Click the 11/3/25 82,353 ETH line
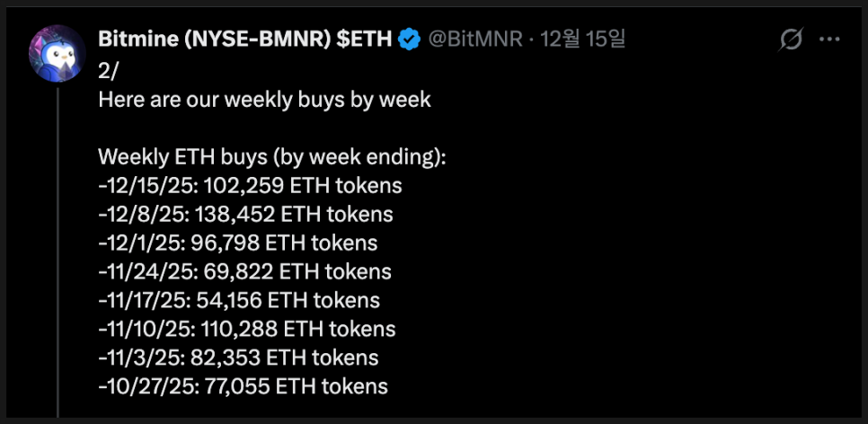868x424 pixels. pos(238,358)
